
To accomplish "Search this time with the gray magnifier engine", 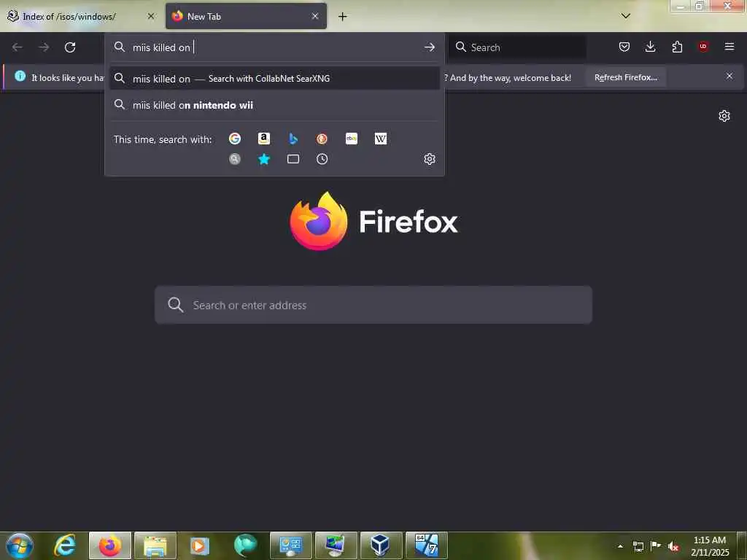I will coord(234,159).
